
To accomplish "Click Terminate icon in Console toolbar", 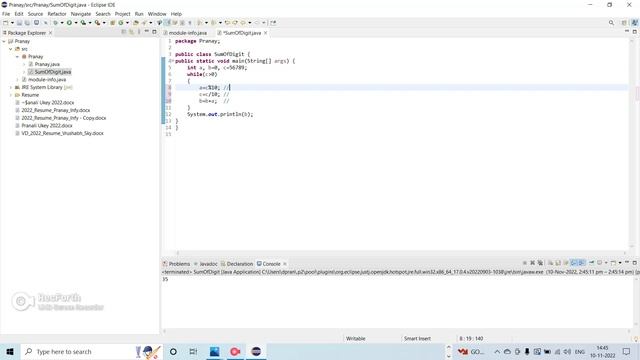I will coord(525,263).
